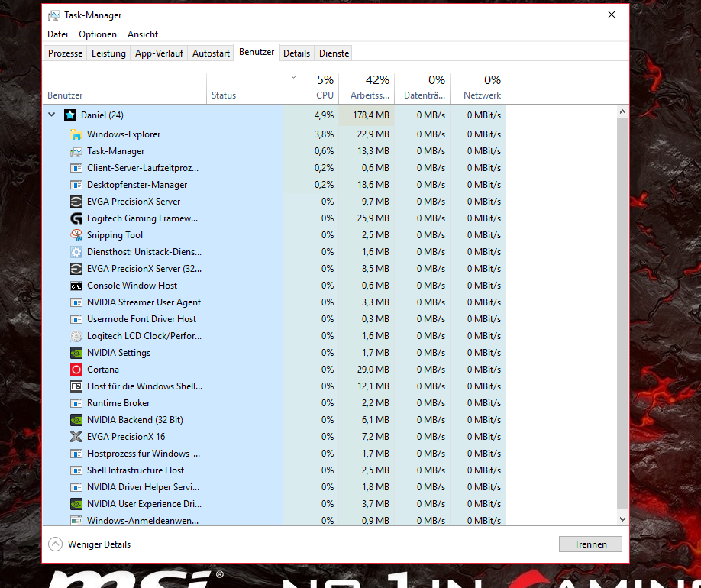The height and width of the screenshot is (588, 701).
Task: Click the Shell Infrastructure Host icon
Action: tap(76, 470)
